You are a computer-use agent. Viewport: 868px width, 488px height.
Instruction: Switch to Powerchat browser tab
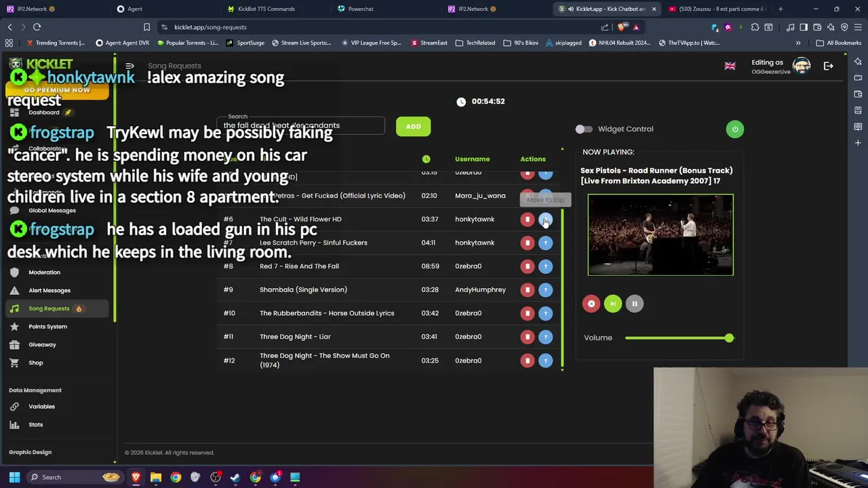click(360, 9)
